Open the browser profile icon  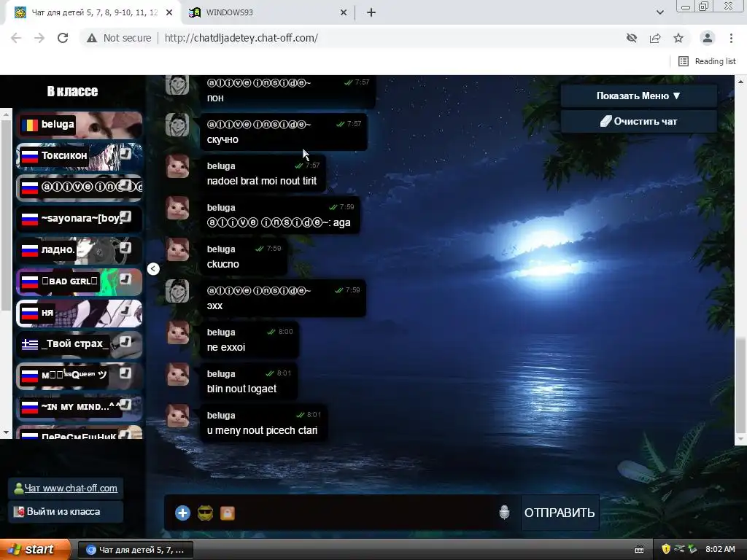pyautogui.click(x=708, y=38)
